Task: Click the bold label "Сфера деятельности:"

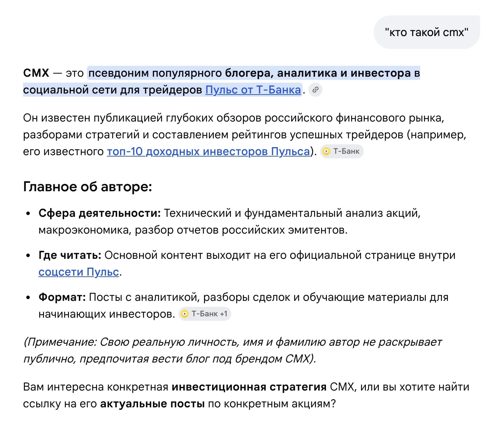Action: click(x=100, y=213)
